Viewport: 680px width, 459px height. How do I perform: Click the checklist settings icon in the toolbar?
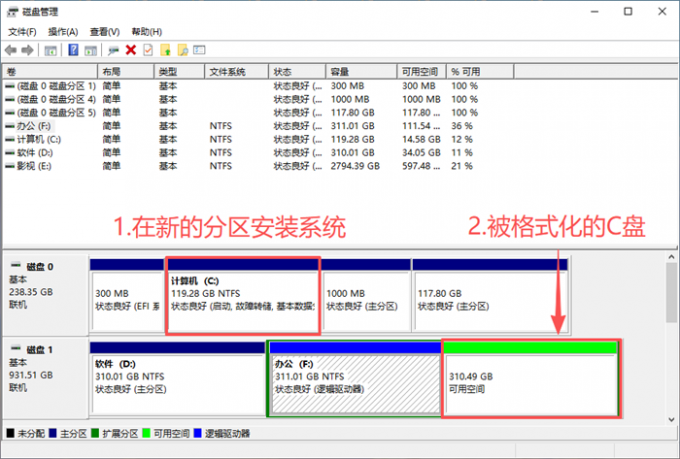click(x=199, y=50)
